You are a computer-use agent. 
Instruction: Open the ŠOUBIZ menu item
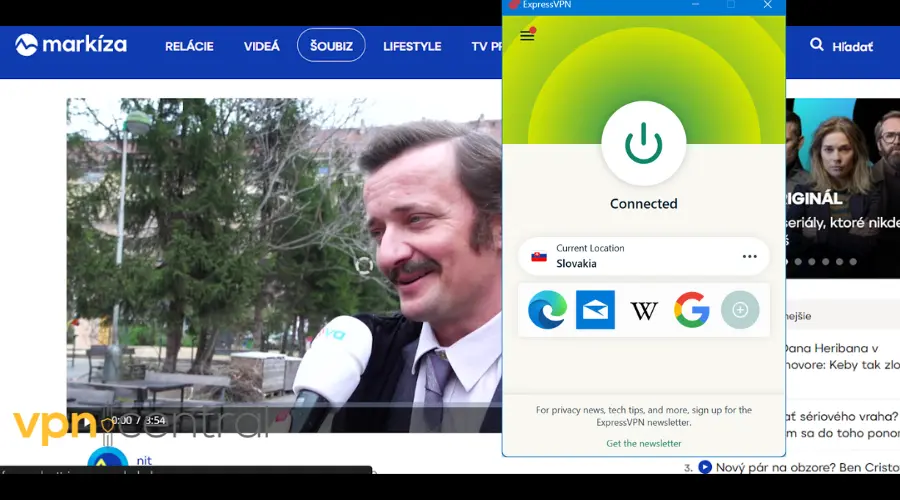click(x=331, y=45)
